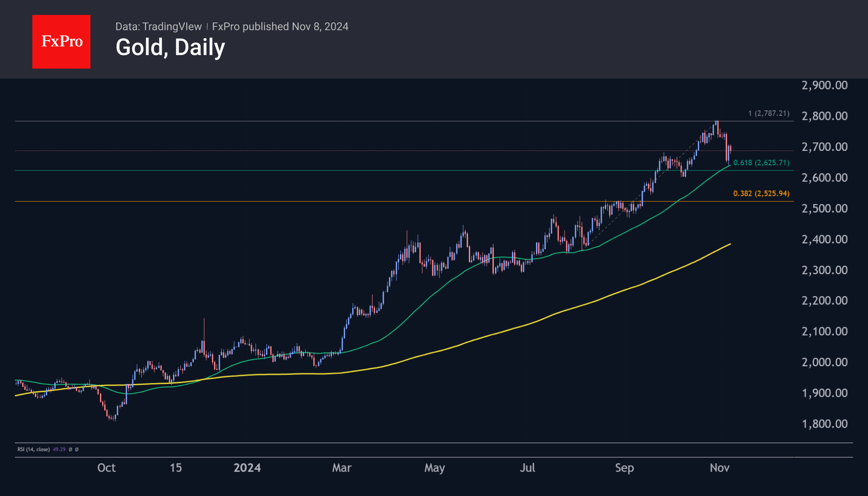The height and width of the screenshot is (496, 868).
Task: Click the 2,900.00 price axis label
Action: pyautogui.click(x=824, y=85)
